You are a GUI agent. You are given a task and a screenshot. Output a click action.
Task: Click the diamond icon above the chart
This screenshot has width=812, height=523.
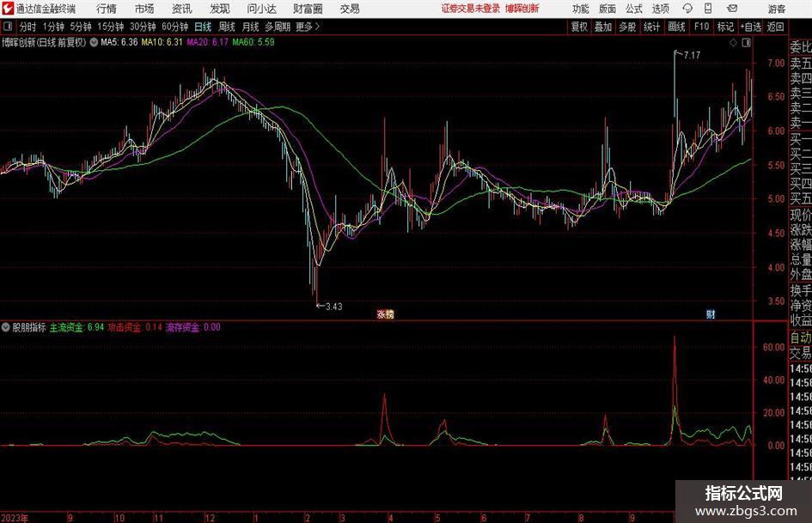tap(733, 43)
